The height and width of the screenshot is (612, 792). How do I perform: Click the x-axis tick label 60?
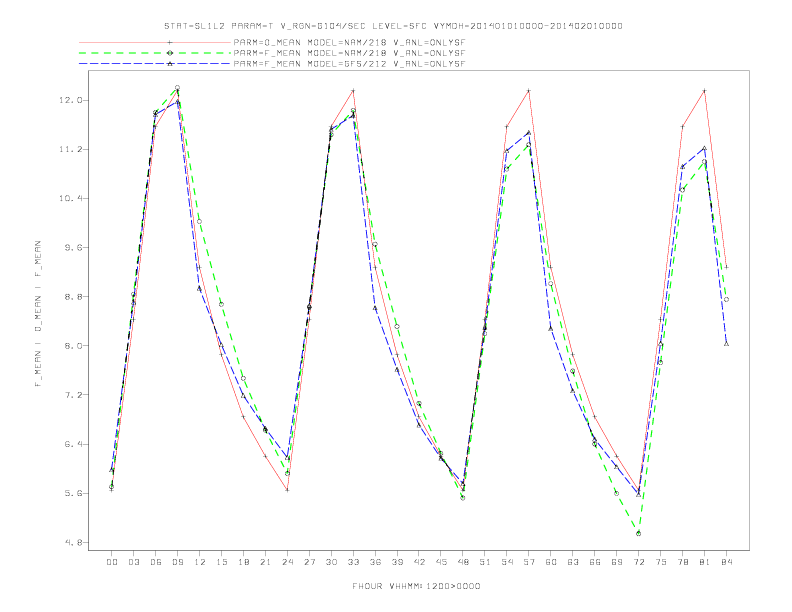click(551, 562)
